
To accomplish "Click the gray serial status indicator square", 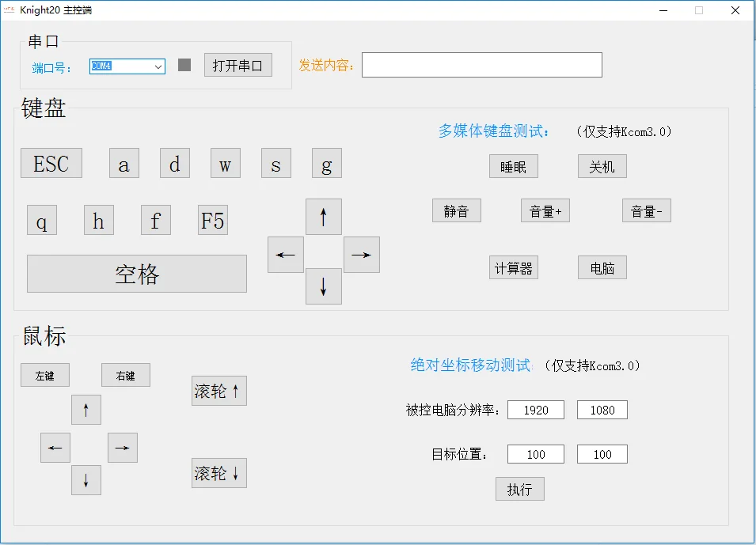I will 184,65.
